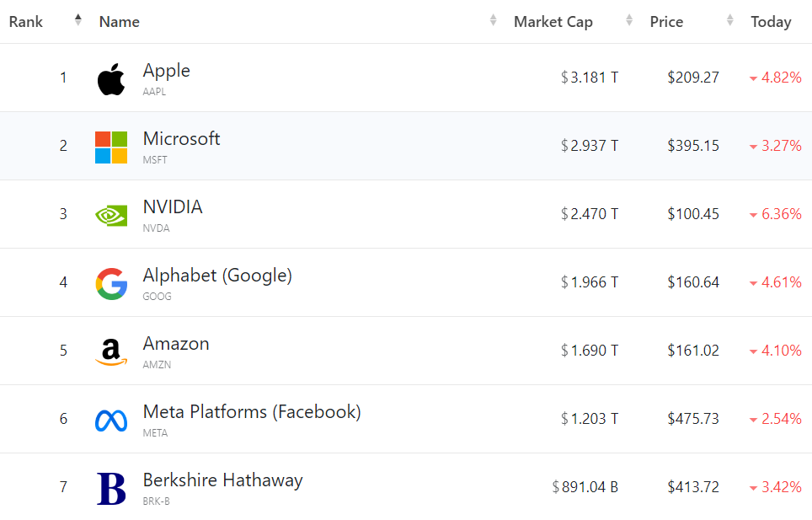Open the Amazon company name link

(176, 344)
